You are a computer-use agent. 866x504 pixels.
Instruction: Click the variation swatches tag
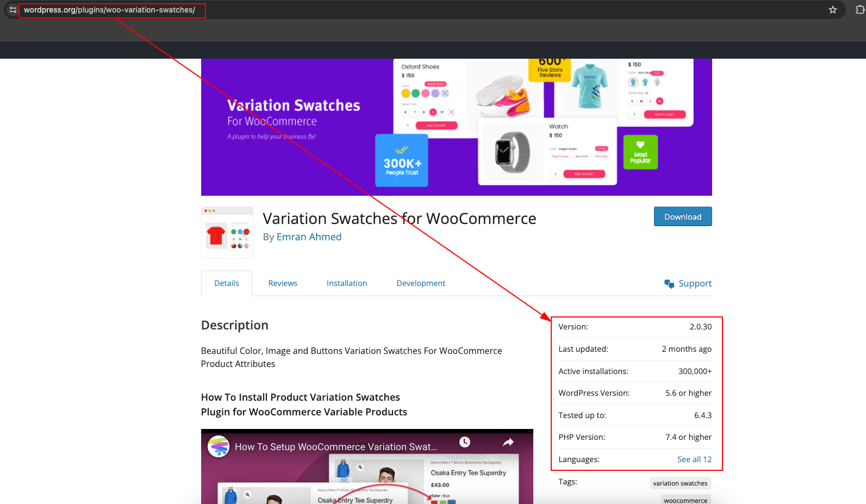(x=680, y=483)
